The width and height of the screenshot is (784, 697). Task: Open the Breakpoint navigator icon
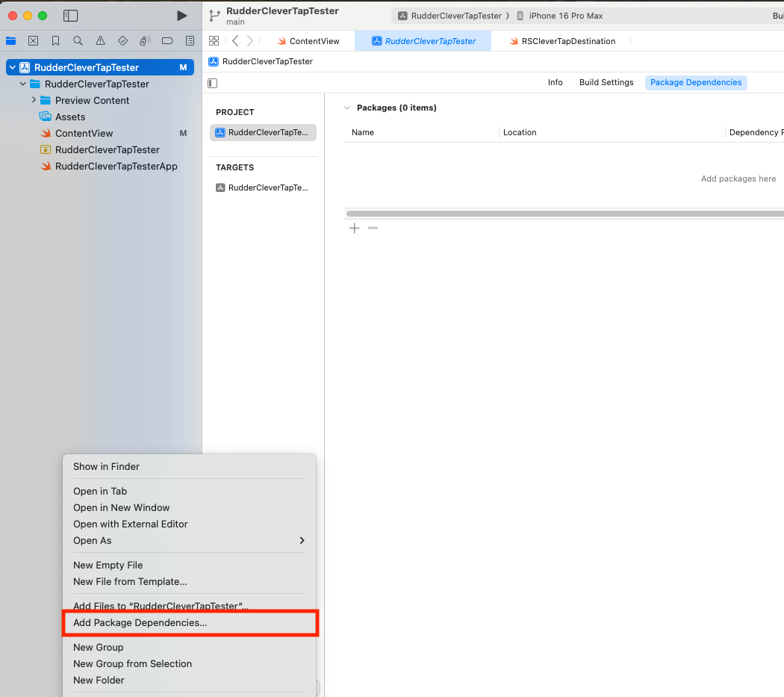167,40
